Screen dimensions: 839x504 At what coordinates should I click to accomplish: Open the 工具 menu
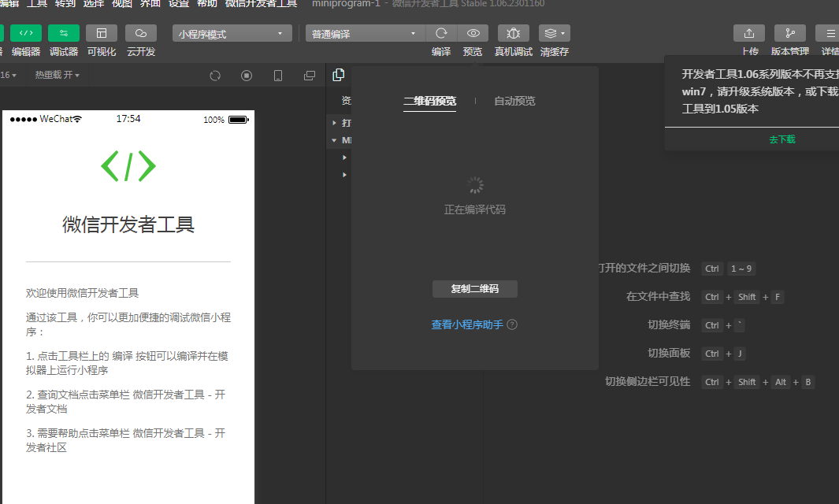coord(37,3)
